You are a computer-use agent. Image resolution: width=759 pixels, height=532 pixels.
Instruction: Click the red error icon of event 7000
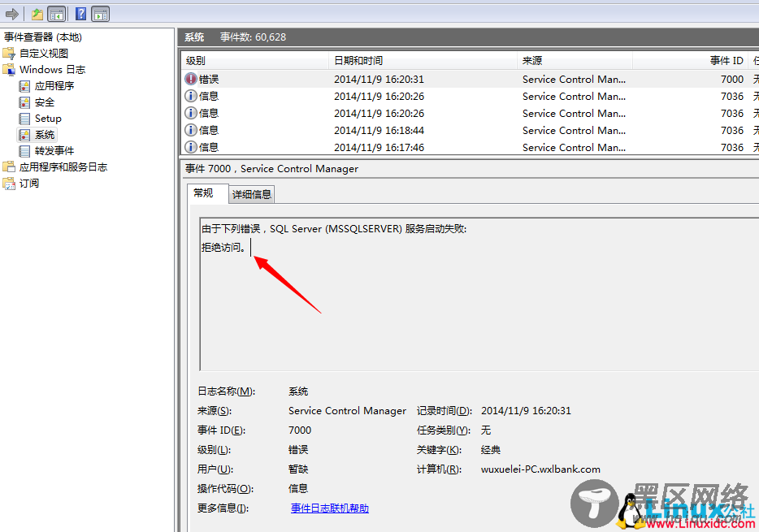[x=191, y=79]
